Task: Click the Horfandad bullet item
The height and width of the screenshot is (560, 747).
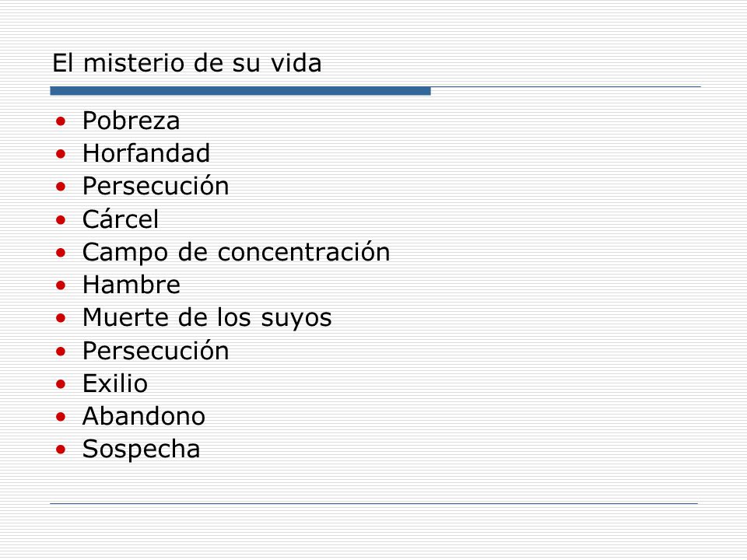Action: pos(146,153)
